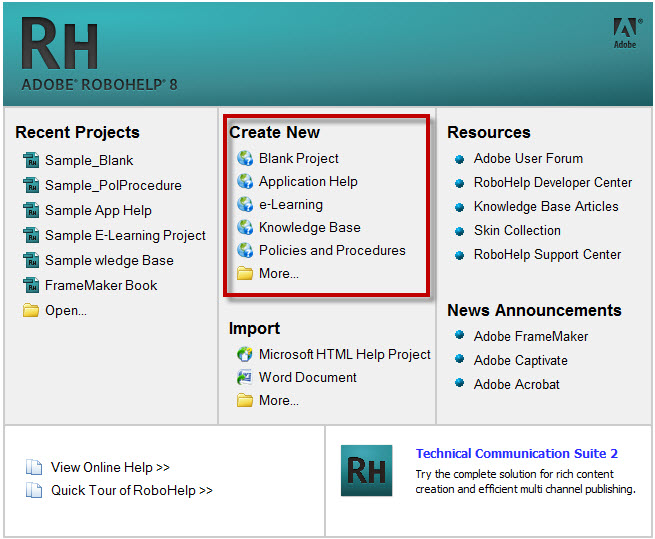Open Knowledge Base Articles resource
This screenshot has height=539, width=655.
click(x=546, y=206)
